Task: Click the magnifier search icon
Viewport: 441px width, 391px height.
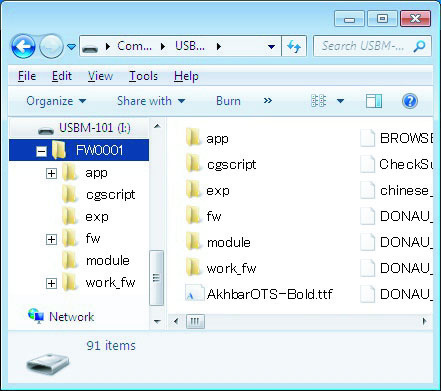Action: (x=419, y=46)
